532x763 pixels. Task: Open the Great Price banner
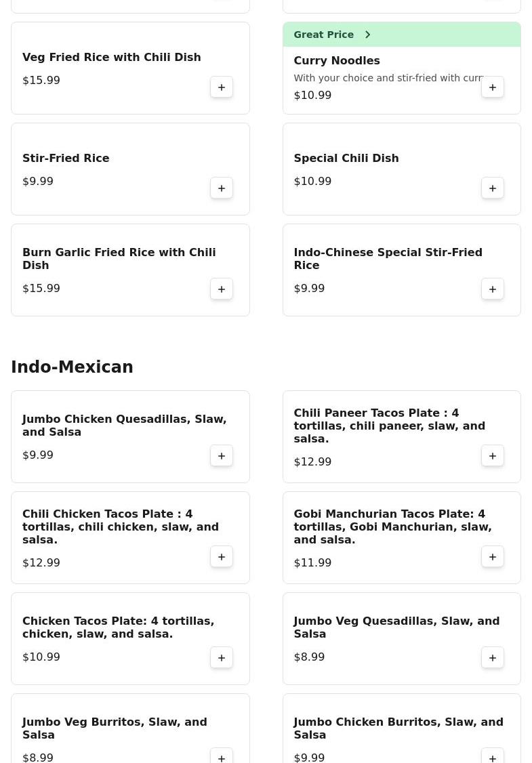[x=402, y=35]
